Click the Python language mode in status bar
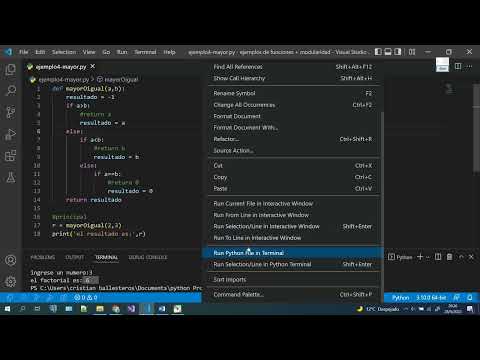Viewport: 480px width, 360px height. tap(400, 297)
